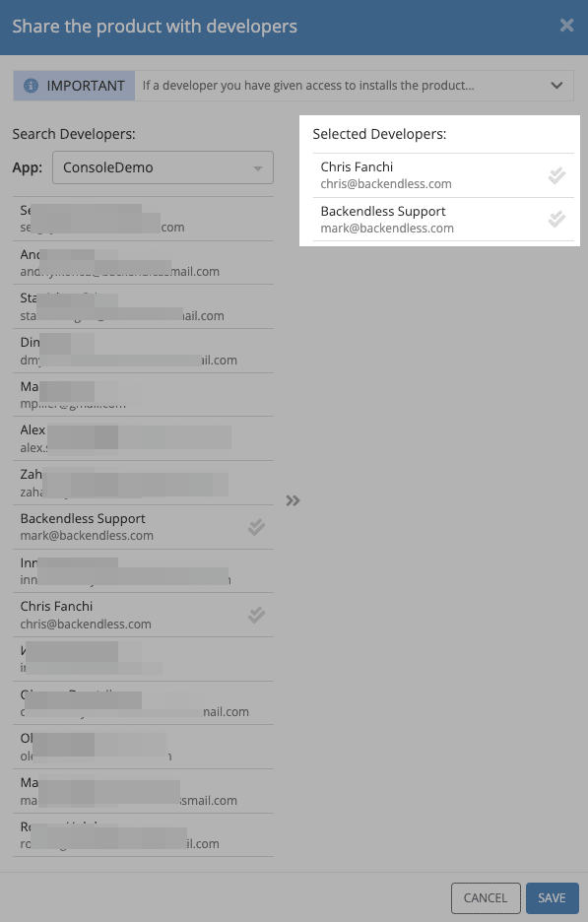Image resolution: width=588 pixels, height=922 pixels.
Task: Select Chris Fanchi in search developers list
Action: pos(143,615)
